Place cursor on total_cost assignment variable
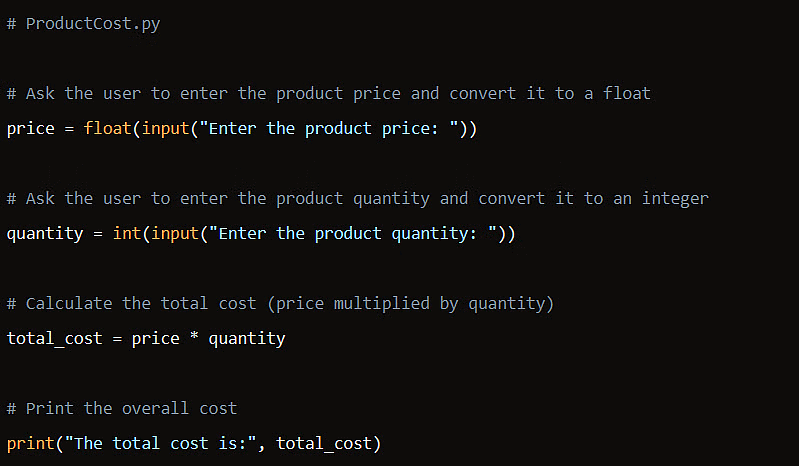Screen dimensions: 799x466 pos(55,339)
